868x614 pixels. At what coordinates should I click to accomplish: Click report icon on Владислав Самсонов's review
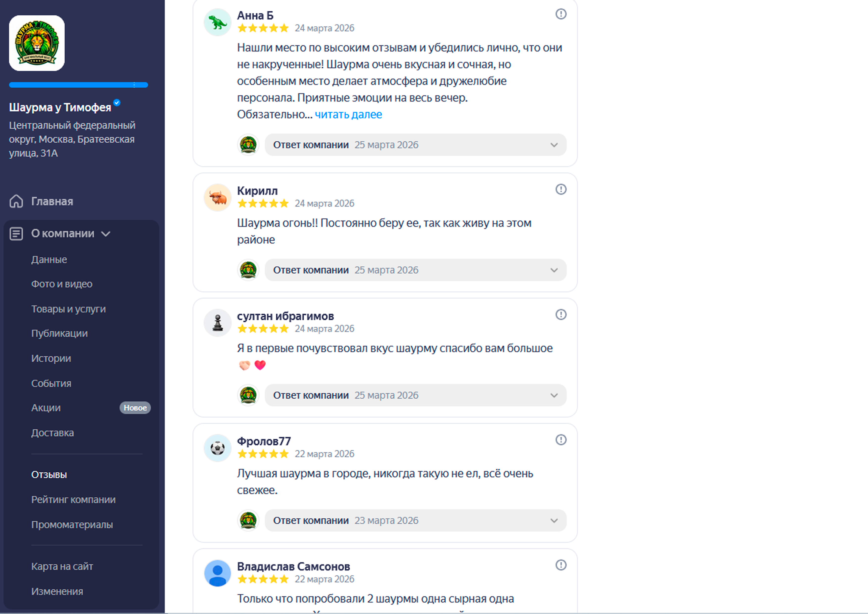(x=561, y=565)
